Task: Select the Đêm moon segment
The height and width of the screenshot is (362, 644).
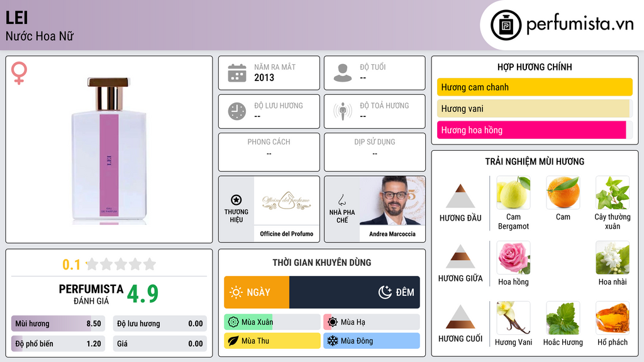Action: [355, 292]
